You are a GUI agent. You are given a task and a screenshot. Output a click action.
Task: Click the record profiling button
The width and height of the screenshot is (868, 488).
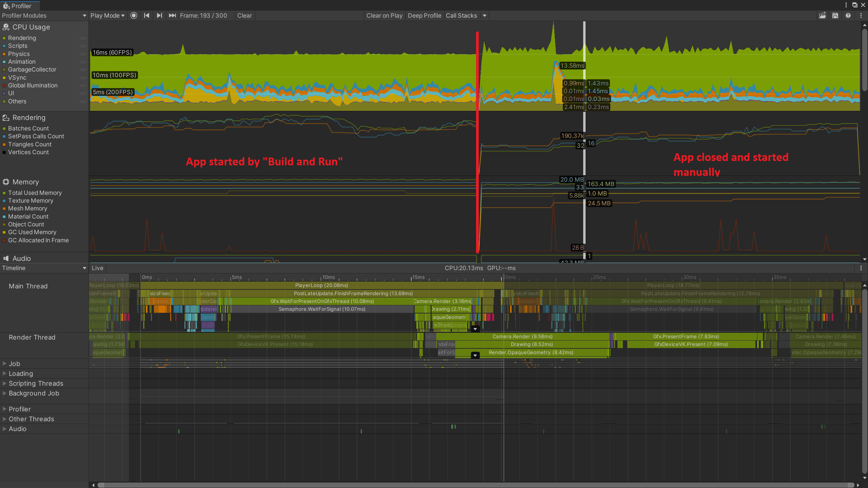pos(134,16)
